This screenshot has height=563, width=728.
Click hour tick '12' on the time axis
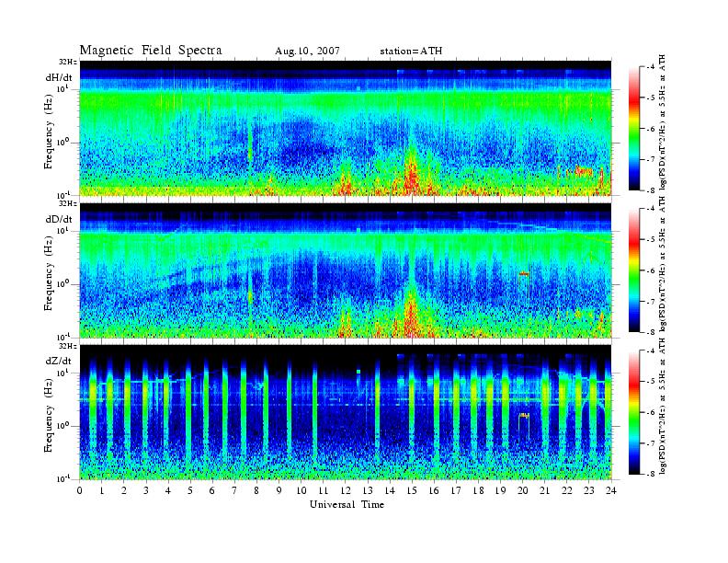(346, 491)
